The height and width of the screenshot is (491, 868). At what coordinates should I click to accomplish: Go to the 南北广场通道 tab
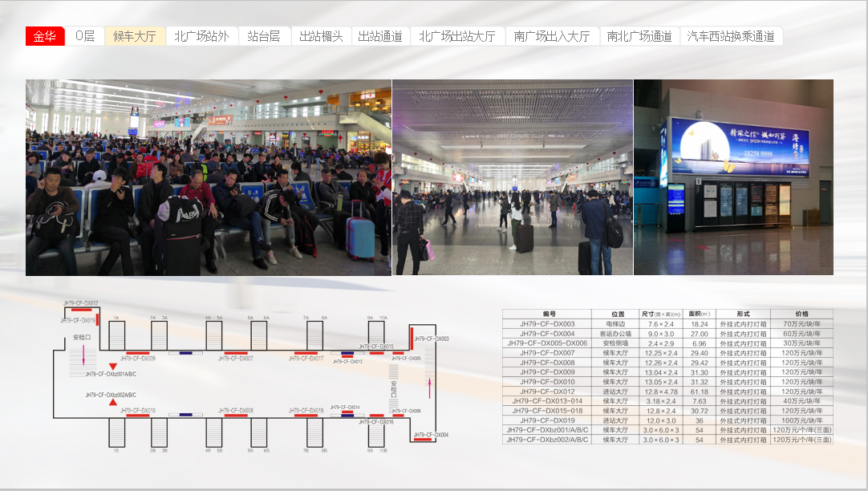(x=639, y=37)
